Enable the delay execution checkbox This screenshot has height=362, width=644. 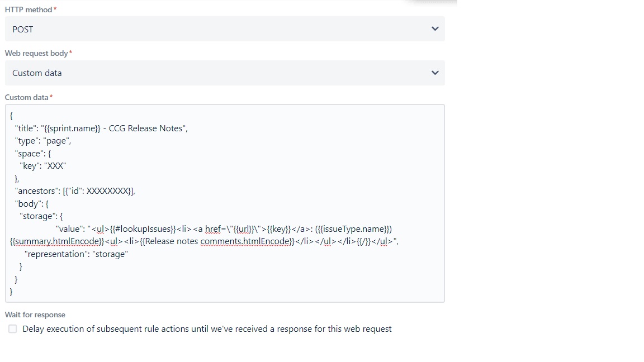click(x=13, y=328)
